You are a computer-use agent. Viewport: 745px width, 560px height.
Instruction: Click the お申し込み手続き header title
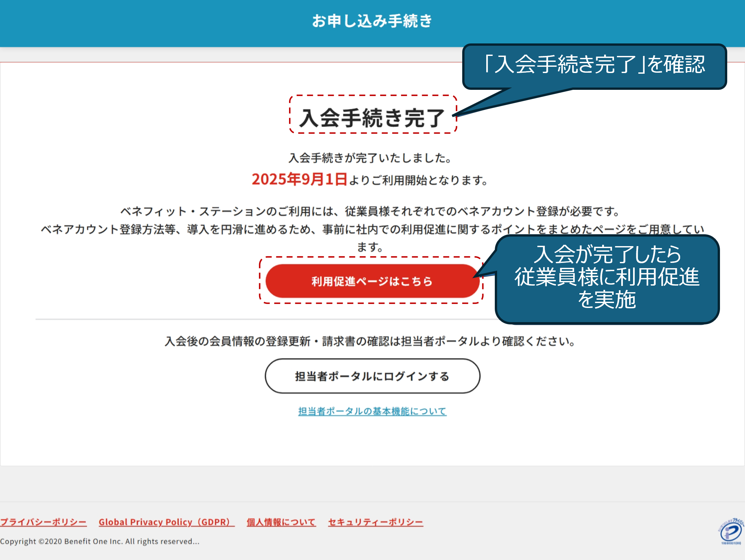click(x=372, y=21)
